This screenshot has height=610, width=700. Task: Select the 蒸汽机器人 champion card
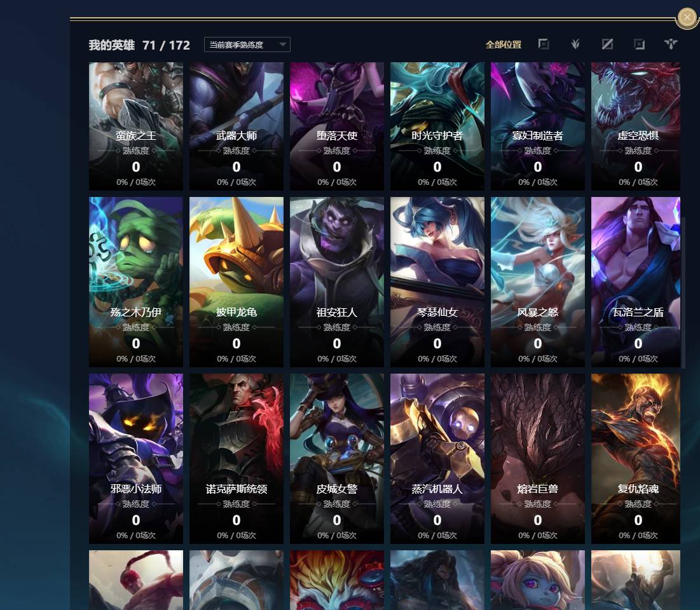[x=437, y=459]
